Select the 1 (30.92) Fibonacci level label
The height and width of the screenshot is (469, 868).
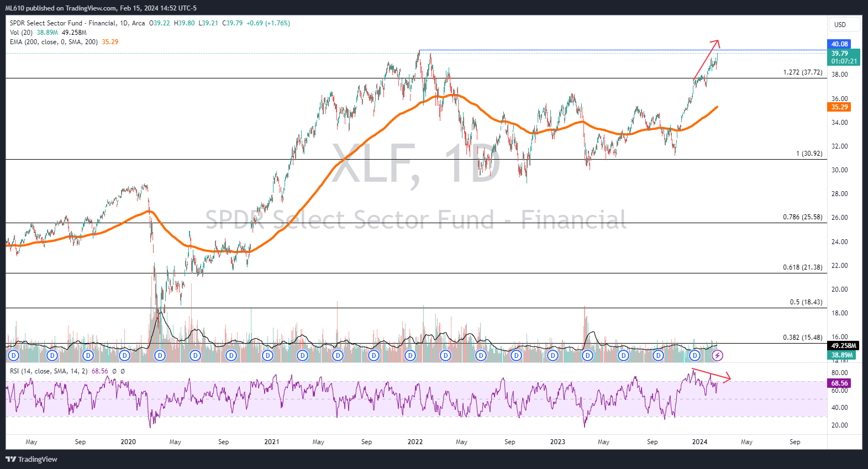point(809,154)
